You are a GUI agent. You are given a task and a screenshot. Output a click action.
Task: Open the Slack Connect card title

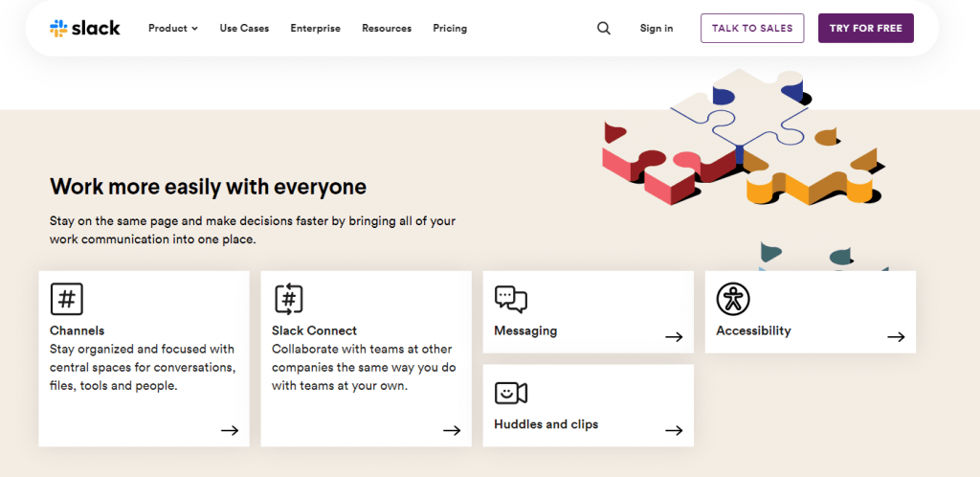(314, 330)
